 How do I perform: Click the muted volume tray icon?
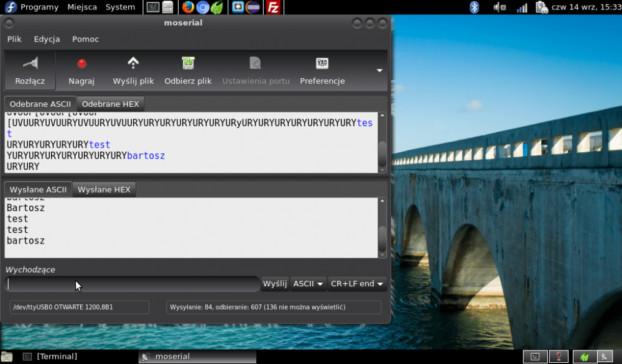point(499,7)
